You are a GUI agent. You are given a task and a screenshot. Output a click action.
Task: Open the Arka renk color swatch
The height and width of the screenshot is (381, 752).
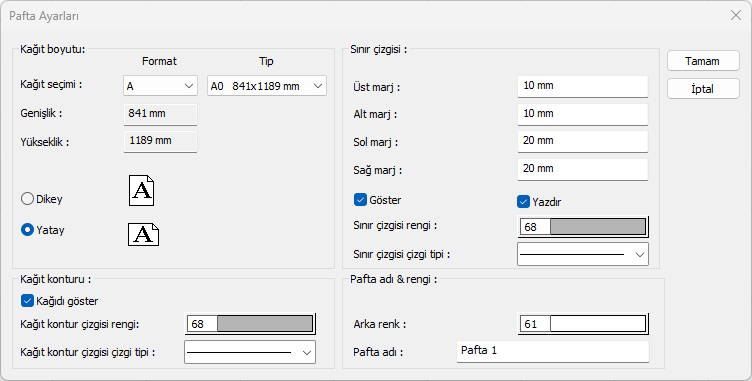coord(583,324)
